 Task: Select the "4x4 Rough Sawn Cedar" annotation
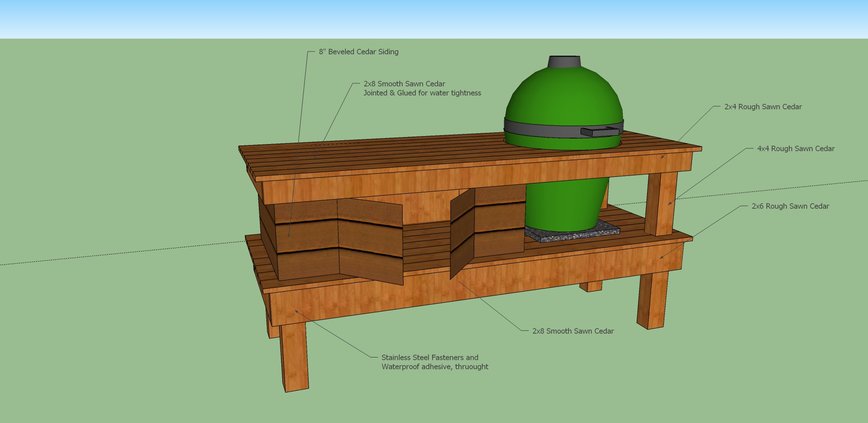[x=795, y=149]
